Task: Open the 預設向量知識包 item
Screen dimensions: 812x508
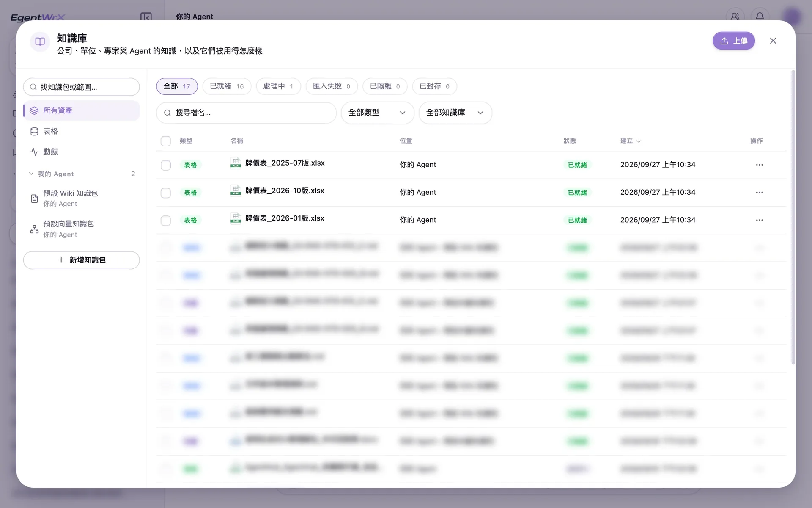Action: 81,229
